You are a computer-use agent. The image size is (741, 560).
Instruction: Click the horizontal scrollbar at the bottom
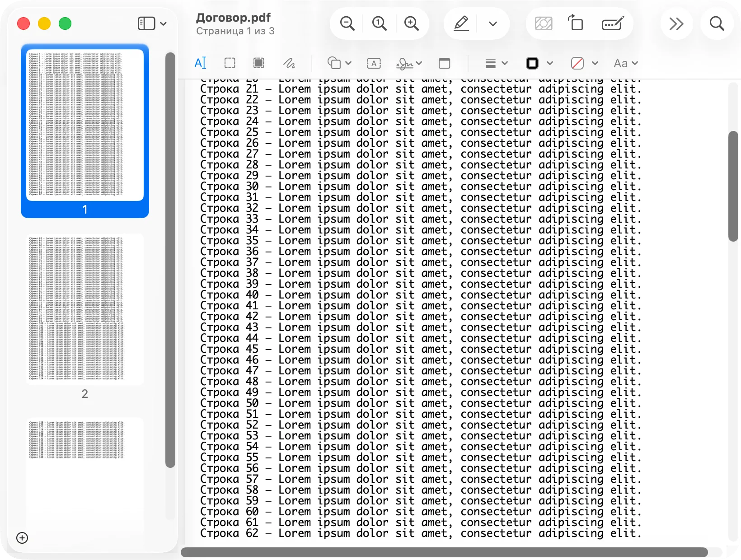point(444,552)
